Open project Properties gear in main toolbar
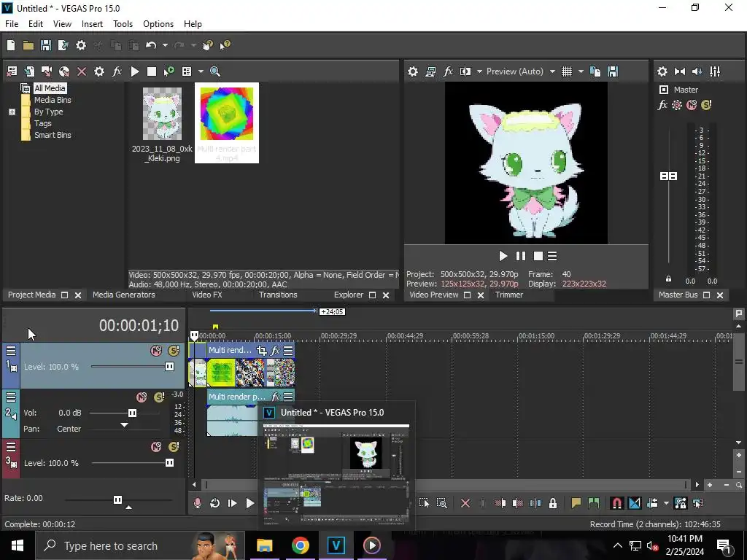This screenshot has height=560, width=747. pyautogui.click(x=81, y=45)
